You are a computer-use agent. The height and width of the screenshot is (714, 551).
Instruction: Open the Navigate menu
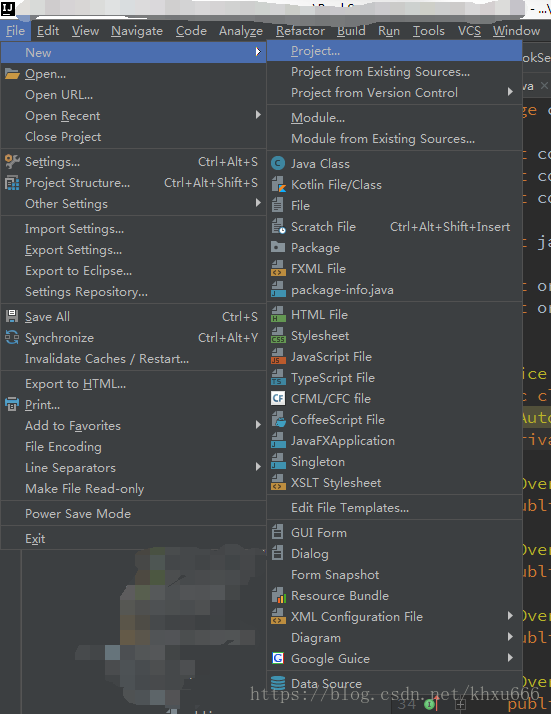coord(137,31)
